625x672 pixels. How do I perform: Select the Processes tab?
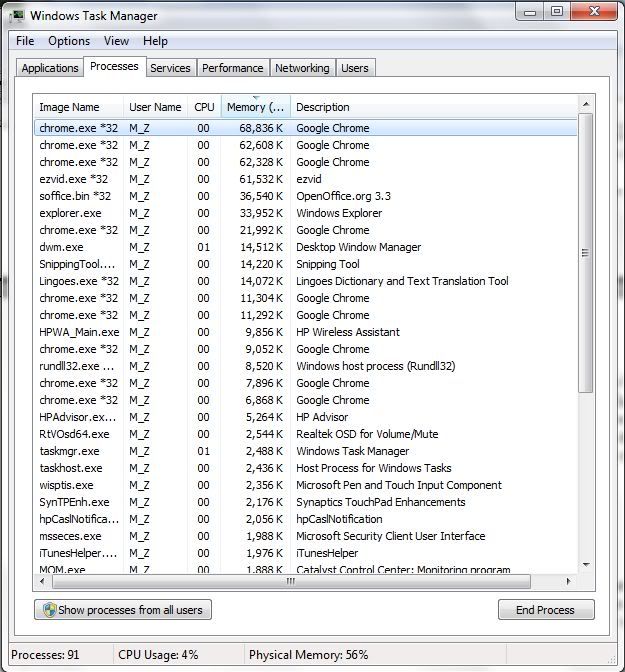point(114,66)
